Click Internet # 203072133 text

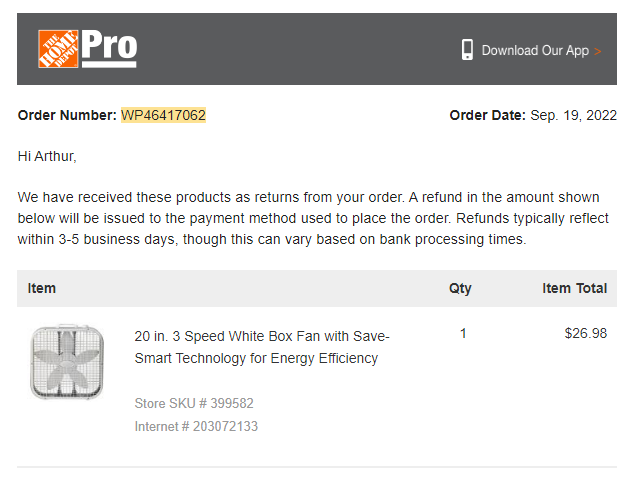(196, 426)
